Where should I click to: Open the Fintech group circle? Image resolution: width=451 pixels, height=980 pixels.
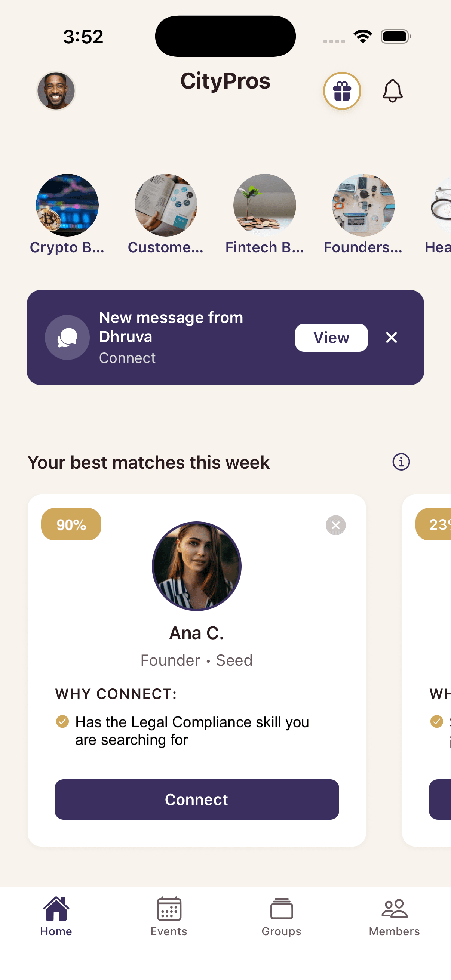coord(264,206)
